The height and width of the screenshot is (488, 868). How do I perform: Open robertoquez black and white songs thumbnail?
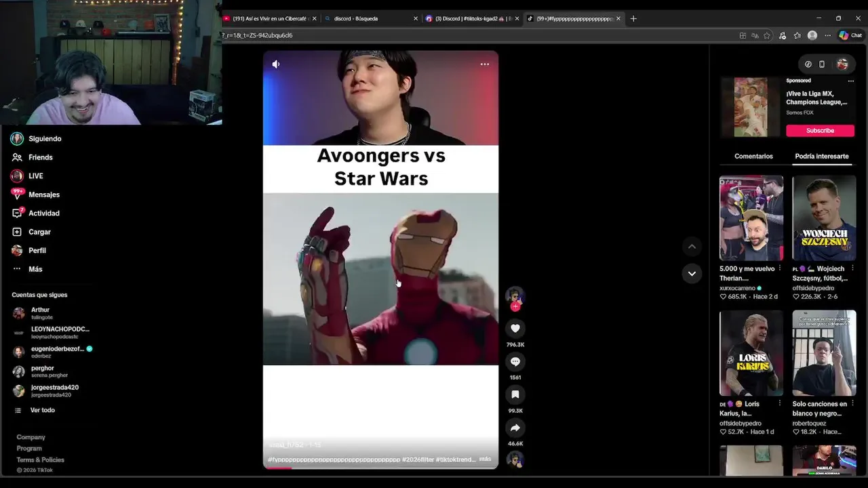[824, 353]
